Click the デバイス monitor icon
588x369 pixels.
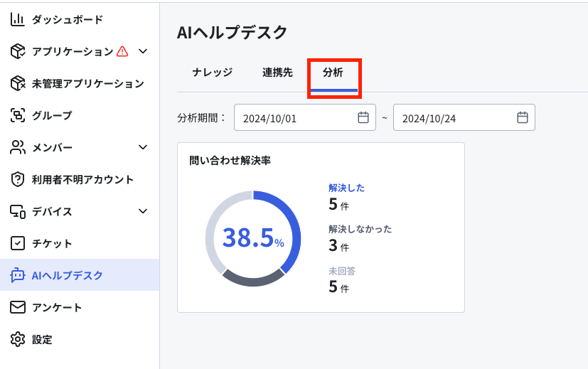point(17,211)
